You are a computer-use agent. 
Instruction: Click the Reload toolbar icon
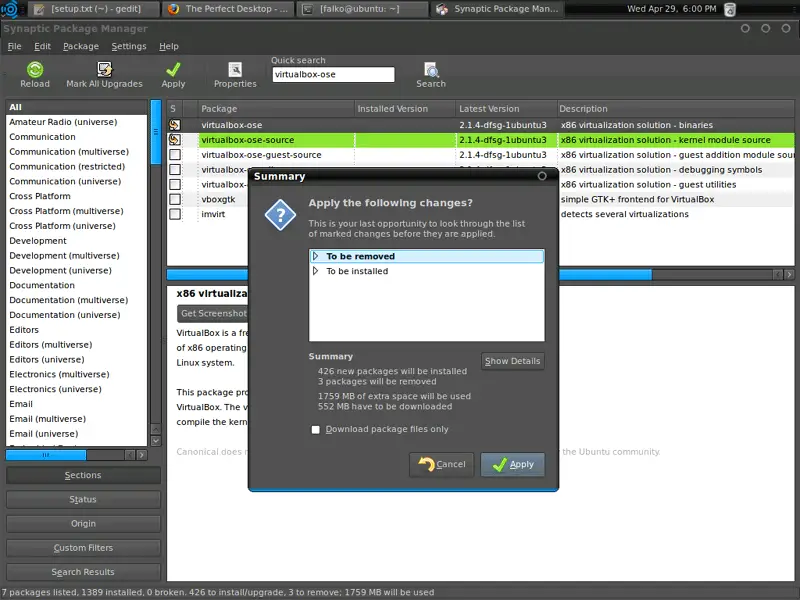[35, 70]
